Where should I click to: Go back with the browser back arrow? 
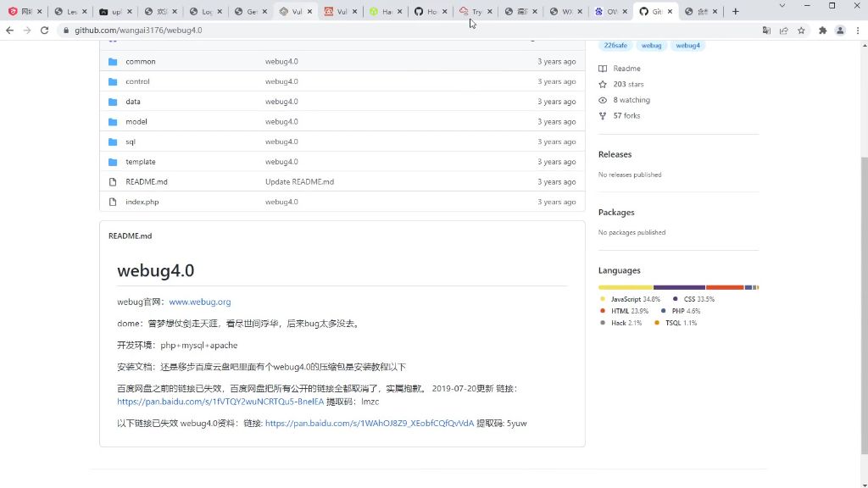pos(9,30)
